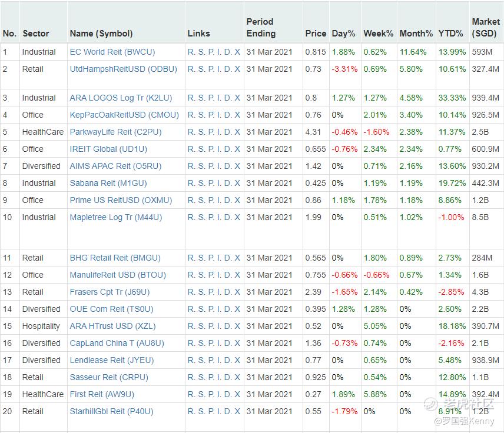This screenshot has height=433, width=504.
Task: Sort table by Month% column header
Action: click(x=416, y=34)
